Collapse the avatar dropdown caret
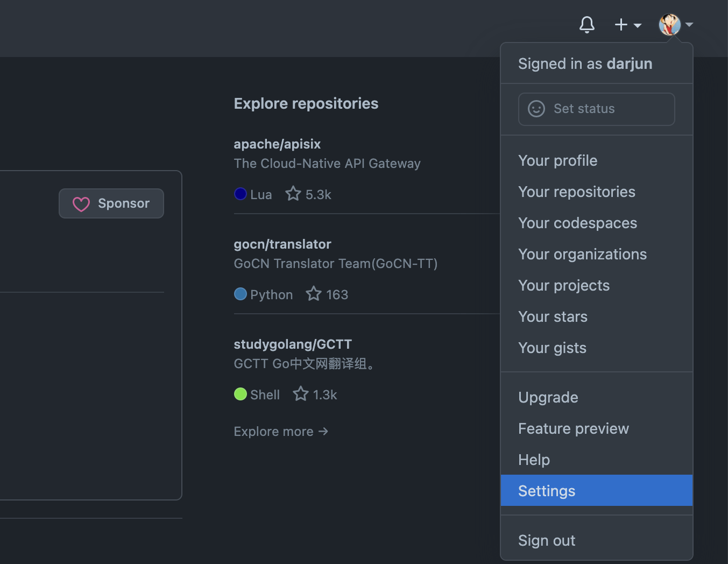 (689, 25)
